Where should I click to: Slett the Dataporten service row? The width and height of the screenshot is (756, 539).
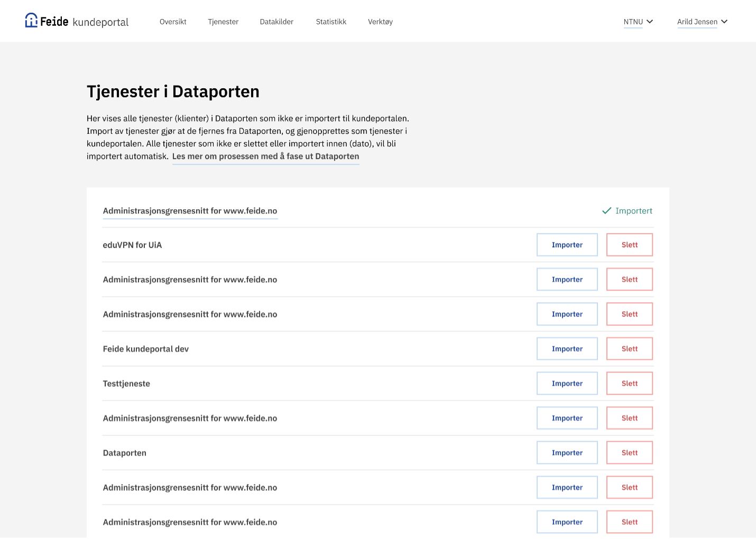[630, 453]
